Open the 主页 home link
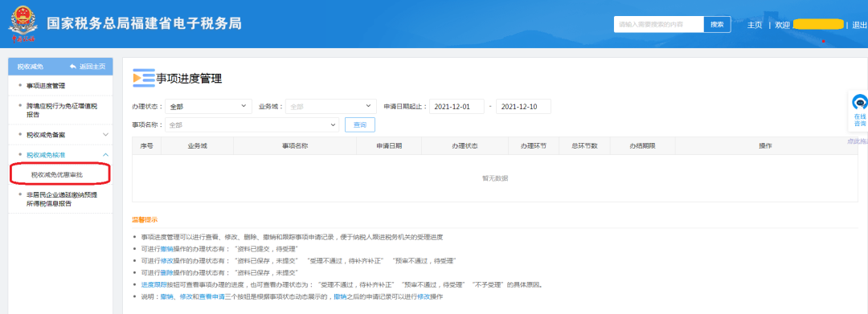The width and height of the screenshot is (868, 314). (755, 25)
